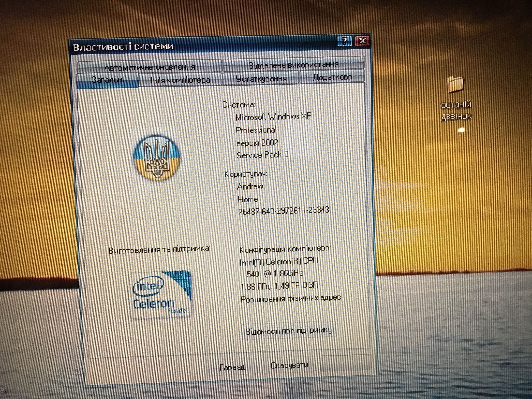Click the останній дзвінок folder label
The height and width of the screenshot is (399, 532).
tap(456, 111)
